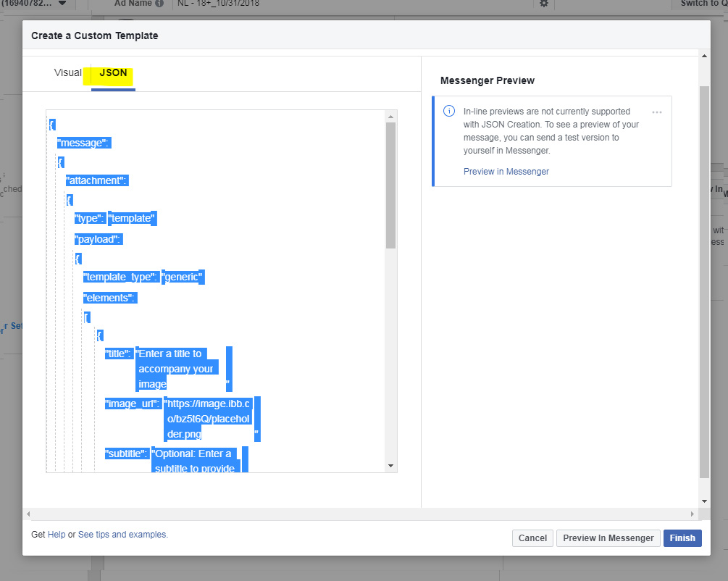The width and height of the screenshot is (728, 581).
Task: Click the info icon in Messenger Preview notice
Action: [x=449, y=111]
